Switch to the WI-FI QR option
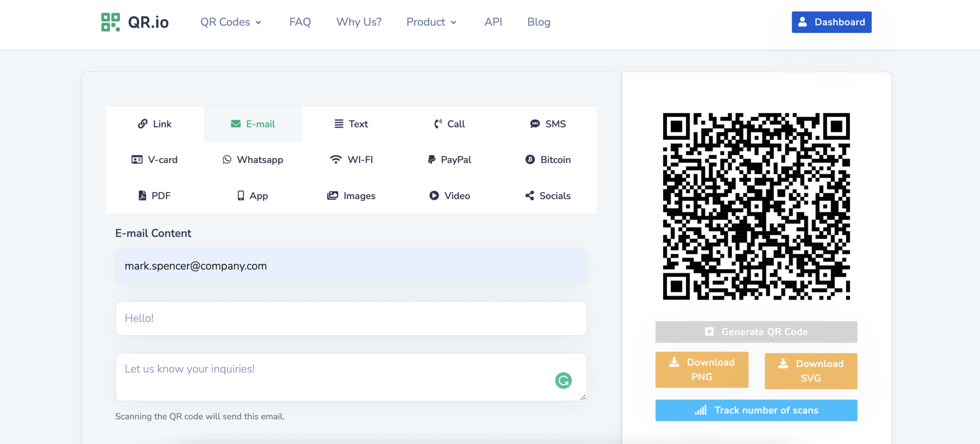Viewport: 980px width, 444px height. [351, 159]
